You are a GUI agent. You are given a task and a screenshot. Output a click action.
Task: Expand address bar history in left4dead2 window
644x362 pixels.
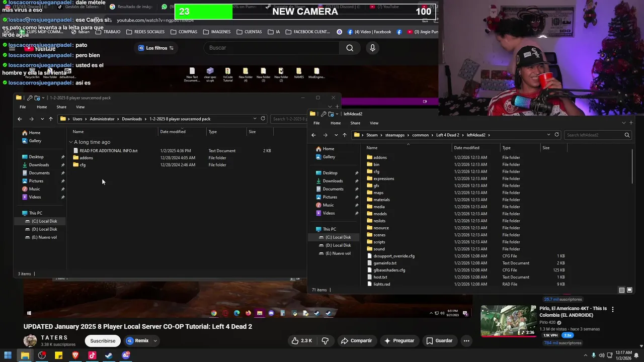548,135
